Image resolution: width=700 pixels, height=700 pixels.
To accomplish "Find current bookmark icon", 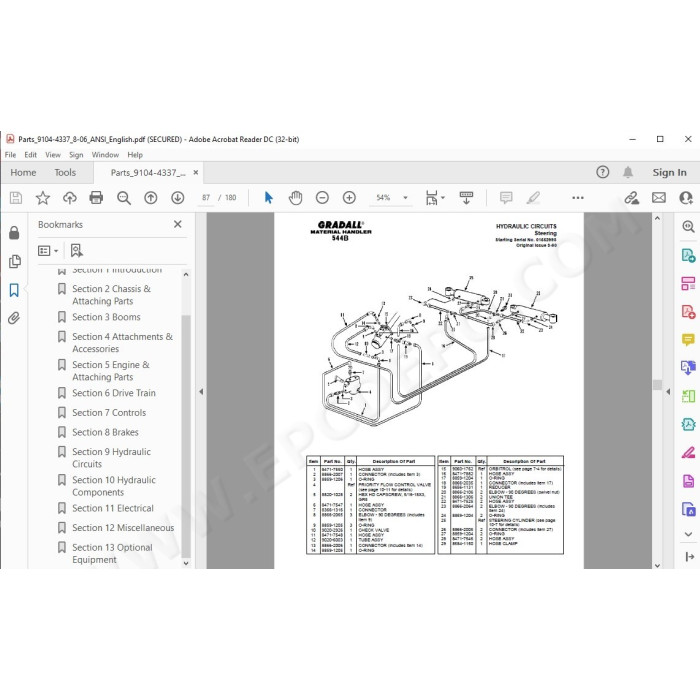I will click(76, 250).
